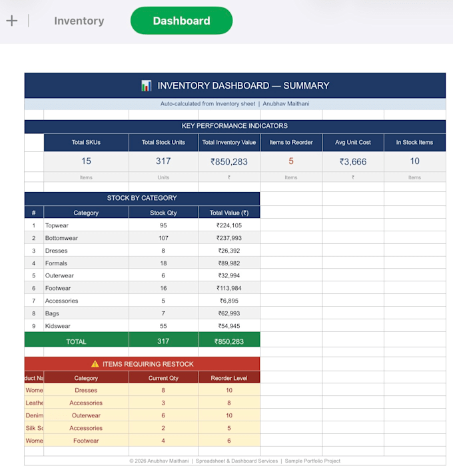Select the Topwear category cell
This screenshot has height=476, width=453.
[86, 225]
